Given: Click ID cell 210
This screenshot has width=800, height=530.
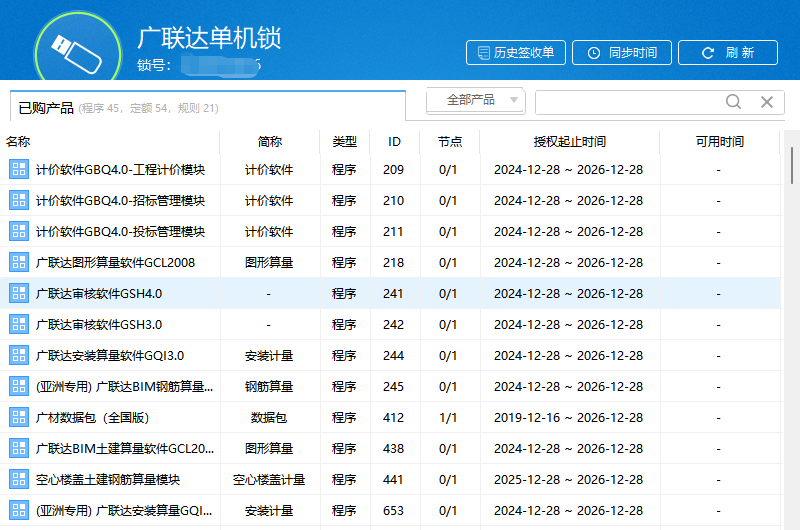Looking at the screenshot, I should tap(393, 200).
